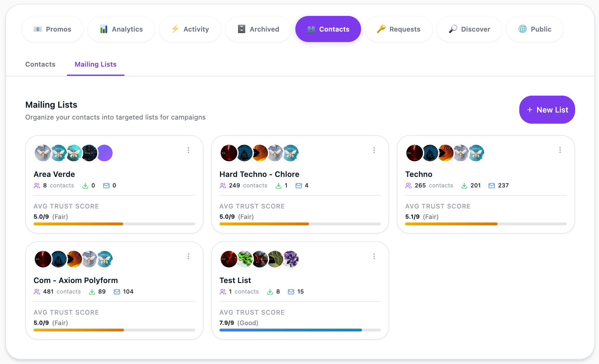This screenshot has height=364, width=599.
Task: Open the three-dot menu on Area Verde card
Action: pyautogui.click(x=189, y=150)
